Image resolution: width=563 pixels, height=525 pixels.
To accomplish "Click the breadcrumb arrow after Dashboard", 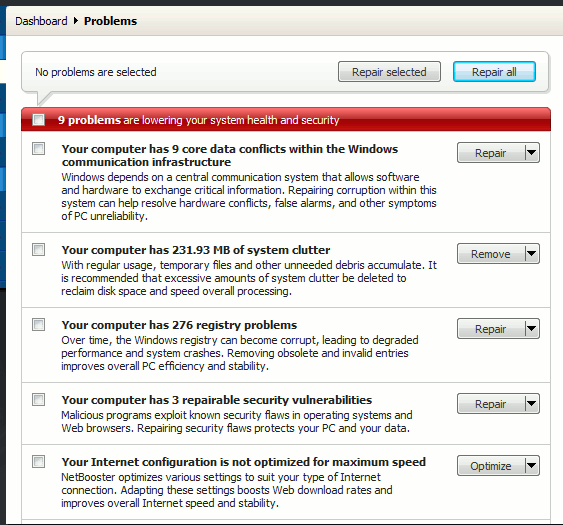I will tap(76, 21).
